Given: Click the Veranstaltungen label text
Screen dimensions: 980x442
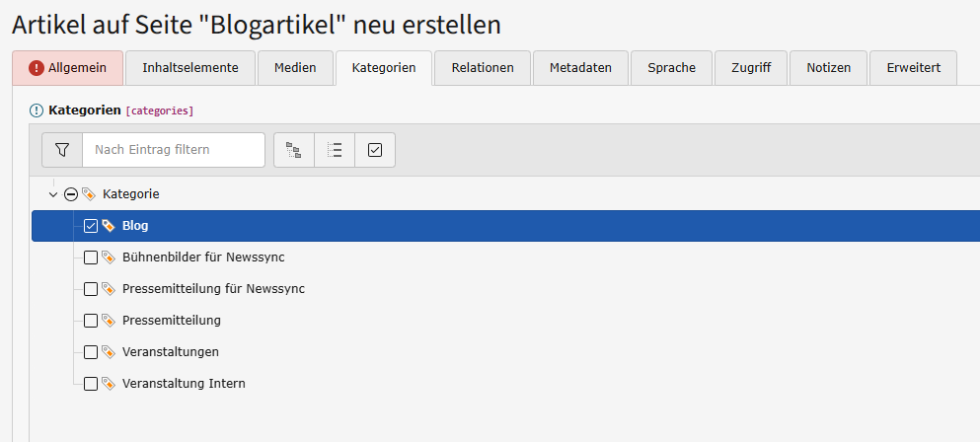Looking at the screenshot, I should pos(171,352).
